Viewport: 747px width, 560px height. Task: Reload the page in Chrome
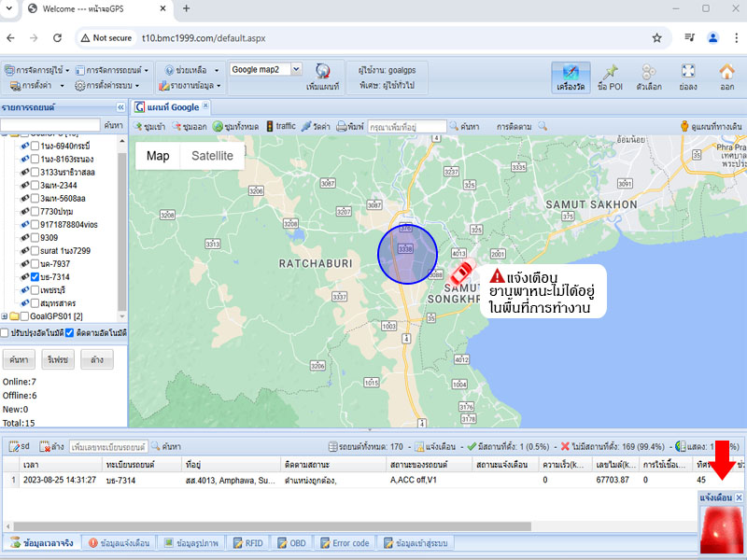pos(57,38)
